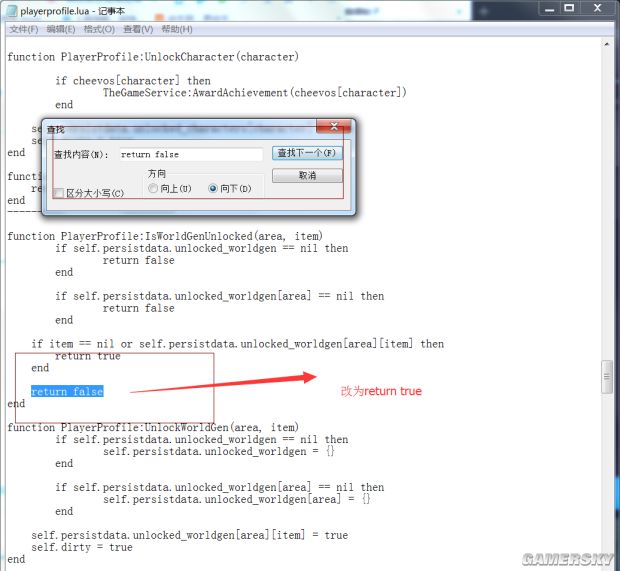Click the highlighted return false text
The height and width of the screenshot is (571, 620).
click(67, 391)
